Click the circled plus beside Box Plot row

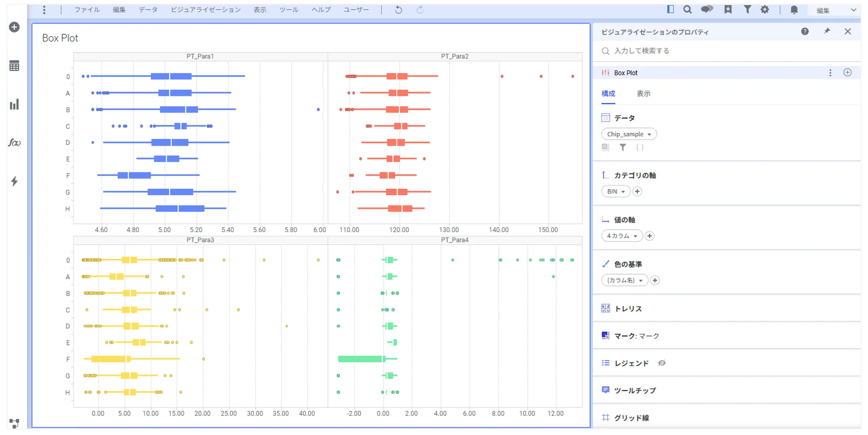click(847, 73)
